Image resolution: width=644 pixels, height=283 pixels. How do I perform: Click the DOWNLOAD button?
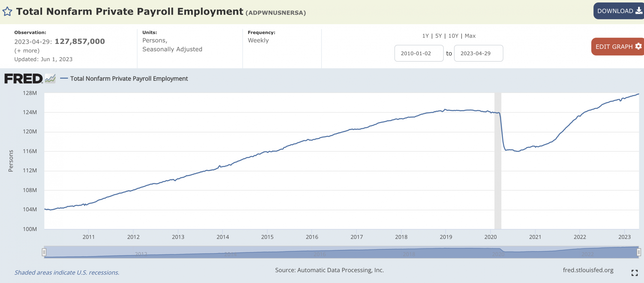pyautogui.click(x=619, y=11)
